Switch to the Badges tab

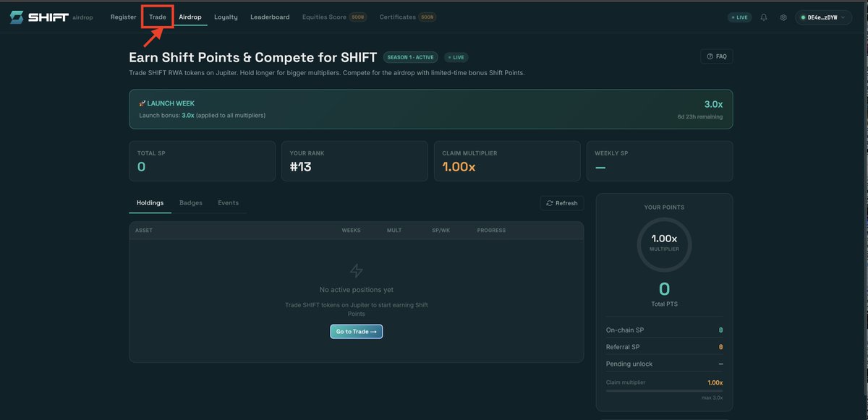click(x=191, y=203)
